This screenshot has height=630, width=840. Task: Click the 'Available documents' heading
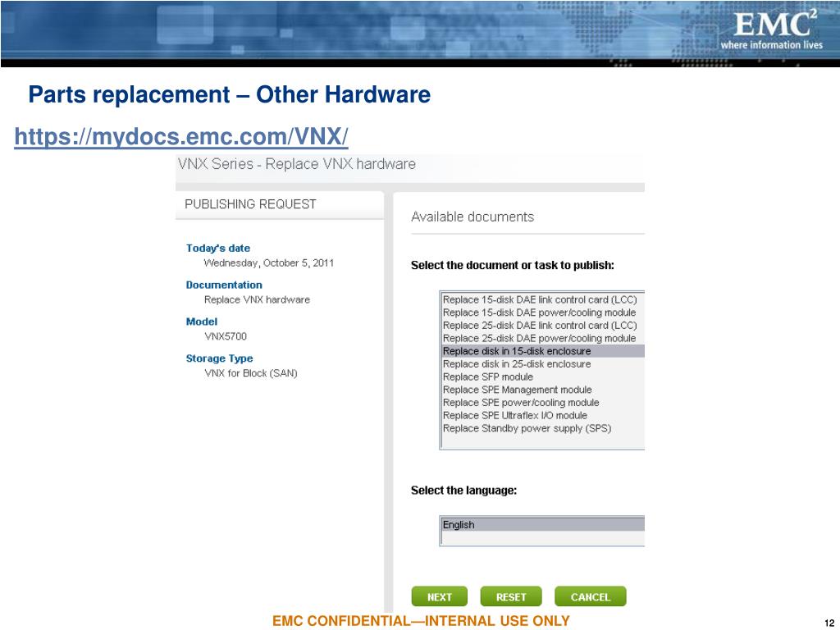[472, 217]
